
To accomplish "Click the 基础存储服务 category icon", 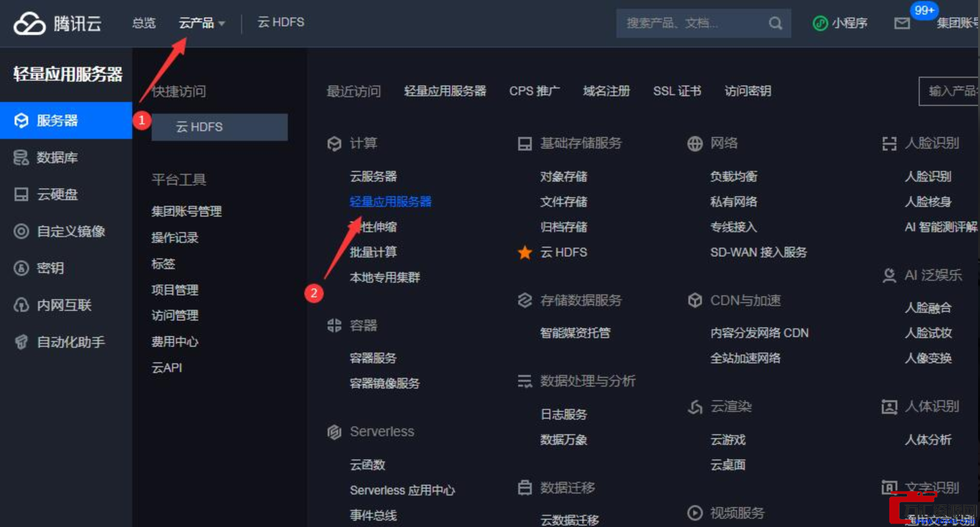I will [525, 143].
